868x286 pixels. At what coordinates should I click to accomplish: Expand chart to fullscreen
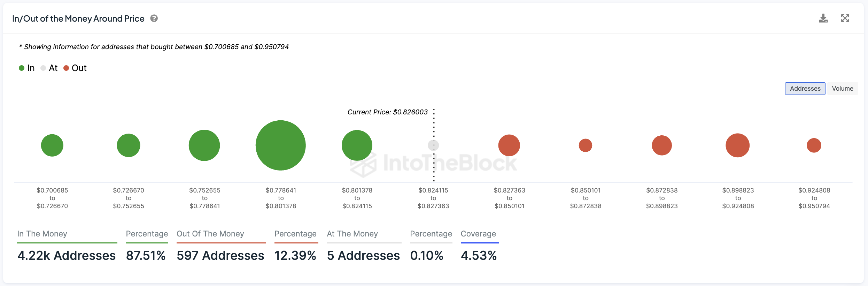click(845, 18)
